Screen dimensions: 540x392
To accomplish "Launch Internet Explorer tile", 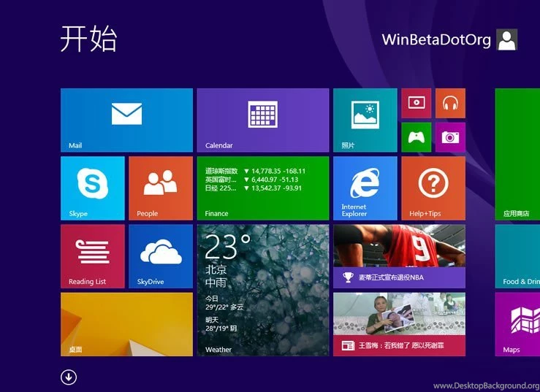I will coord(365,188).
